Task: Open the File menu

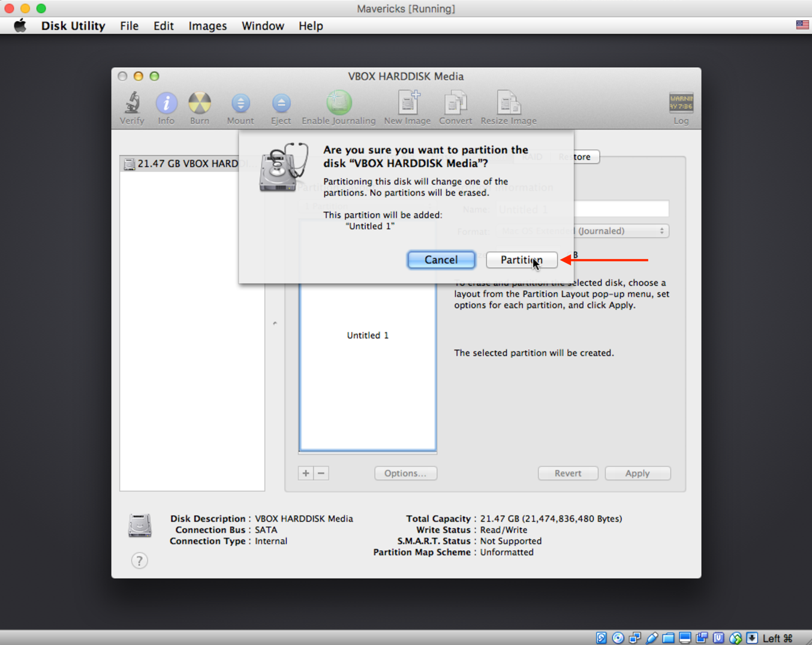Action: click(129, 26)
